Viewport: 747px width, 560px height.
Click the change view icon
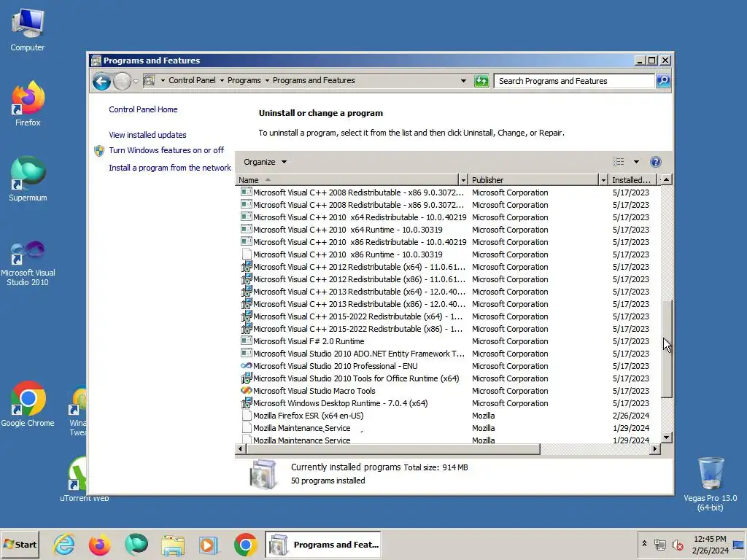coord(619,162)
